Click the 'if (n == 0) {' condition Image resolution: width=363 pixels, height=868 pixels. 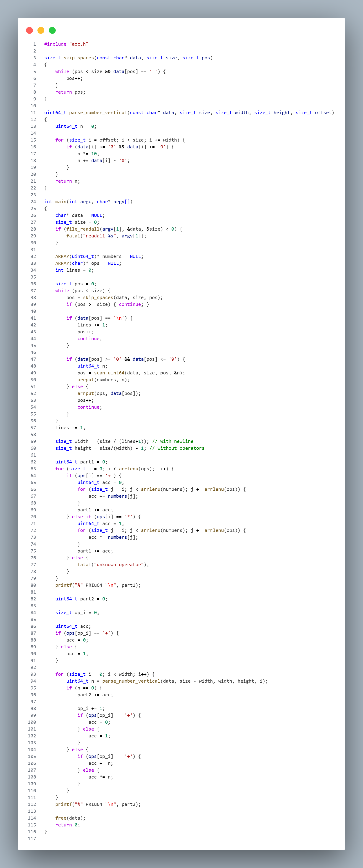coord(84,688)
